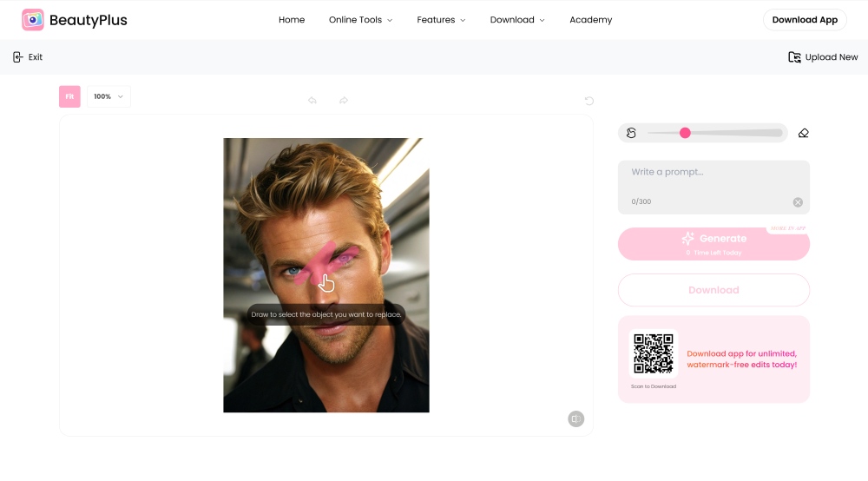
Task: Click the 'Download app for unlimited' promo text
Action: pyautogui.click(x=742, y=359)
